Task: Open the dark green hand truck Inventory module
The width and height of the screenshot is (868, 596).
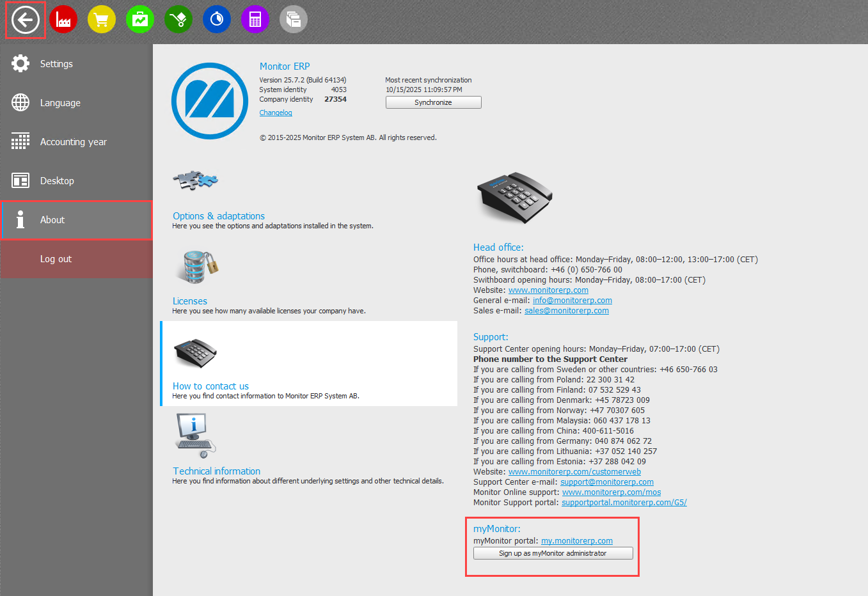Action: (x=178, y=20)
